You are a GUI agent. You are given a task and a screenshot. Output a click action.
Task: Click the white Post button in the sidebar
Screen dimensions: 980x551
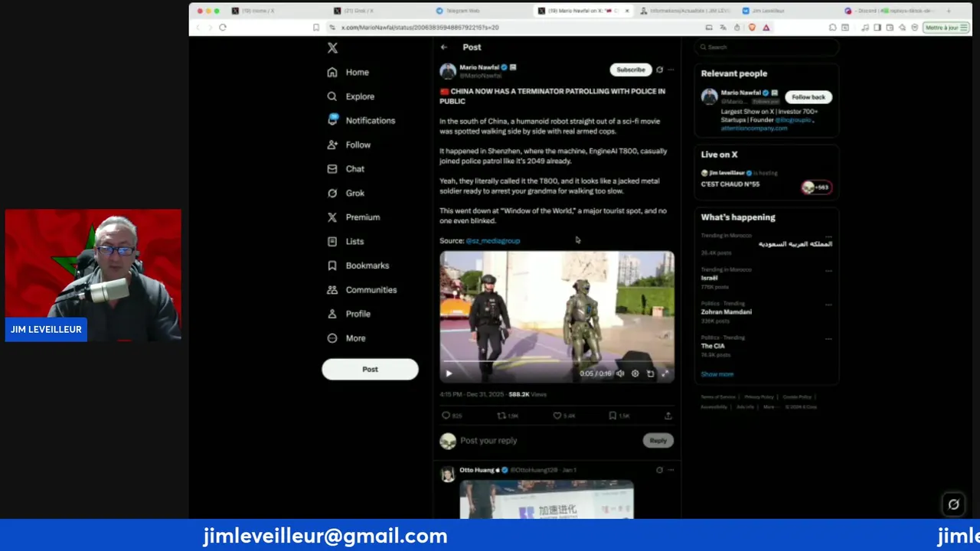click(x=370, y=369)
